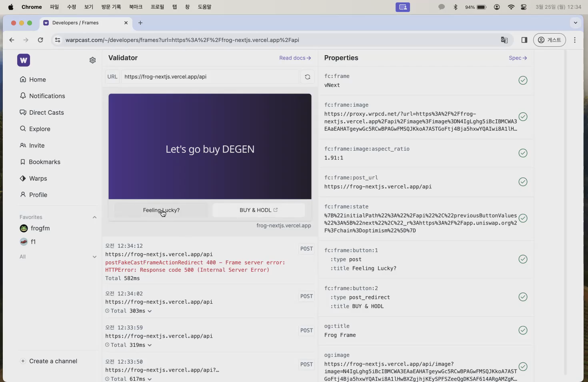Expand Total 319ms request timing
Viewport: 588px width, 382px height.
pos(128,345)
